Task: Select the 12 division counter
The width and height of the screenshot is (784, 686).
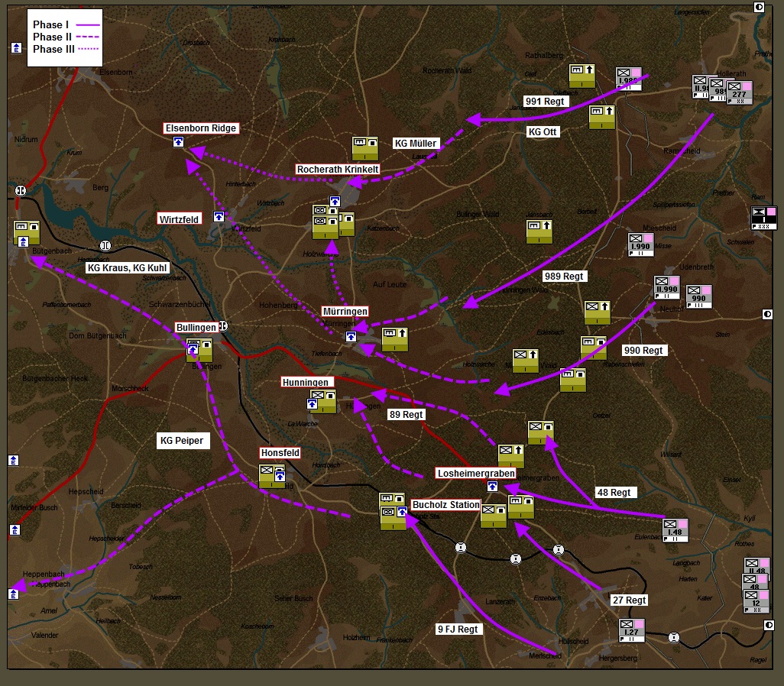Action: coord(756,601)
